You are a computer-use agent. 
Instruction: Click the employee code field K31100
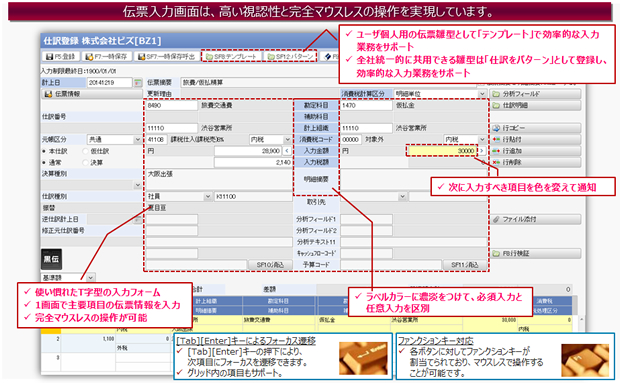click(253, 196)
